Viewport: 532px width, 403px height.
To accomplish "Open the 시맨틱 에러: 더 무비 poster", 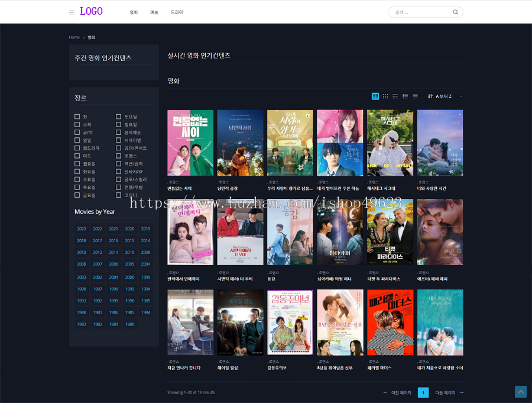I will pos(240,232).
